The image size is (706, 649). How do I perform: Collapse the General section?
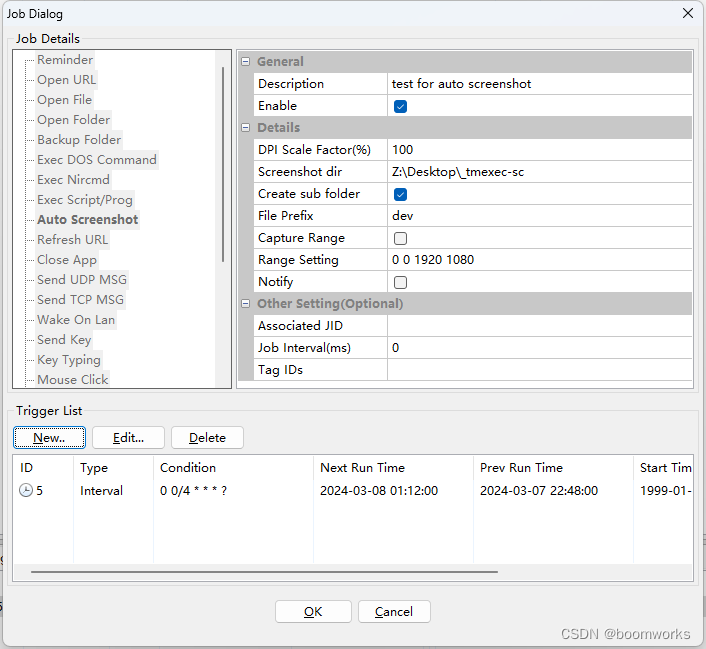[245, 62]
